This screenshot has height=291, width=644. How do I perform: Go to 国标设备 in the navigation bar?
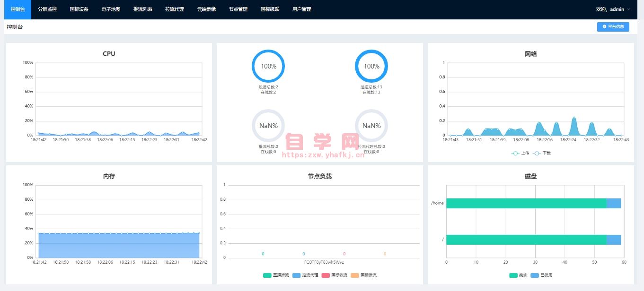coord(79,9)
